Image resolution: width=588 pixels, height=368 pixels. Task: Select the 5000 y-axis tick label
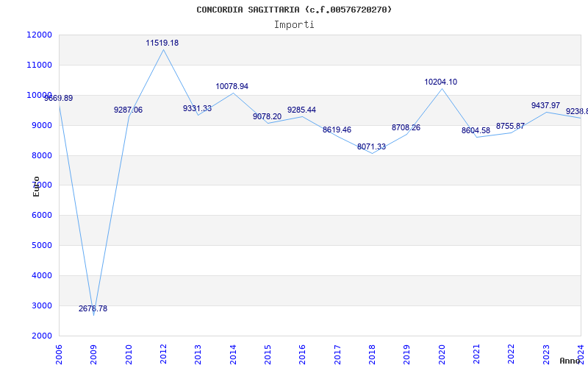tap(41, 245)
